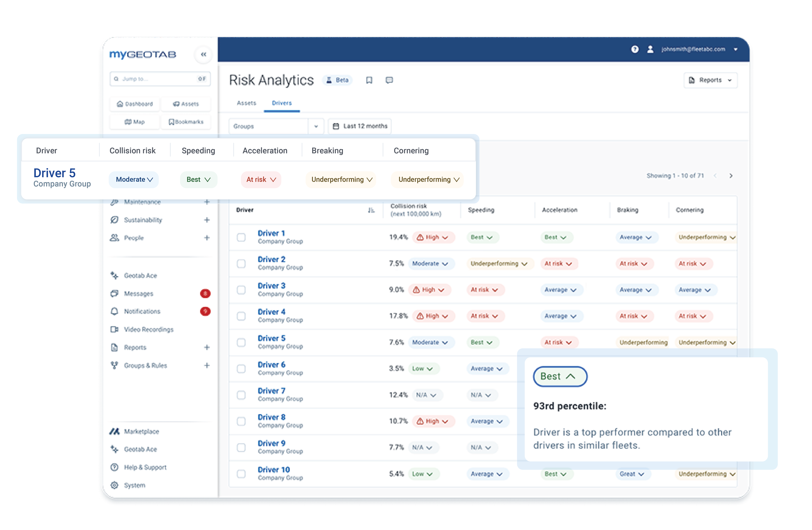Open the Marketplace from the sidebar
812x530 pixels.
(x=141, y=431)
